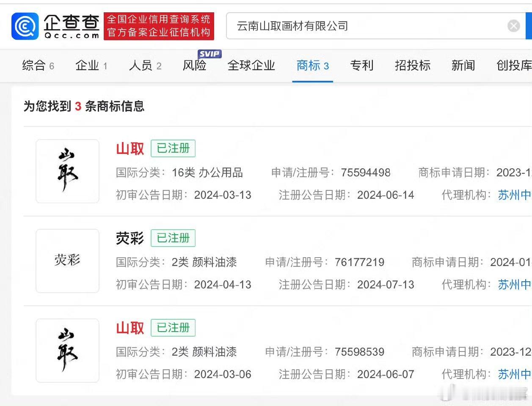Image resolution: width=532 pixels, height=406 pixels.
Task: Click 2类 颜料油漆 in the 荧彩 entry
Action: click(x=204, y=262)
